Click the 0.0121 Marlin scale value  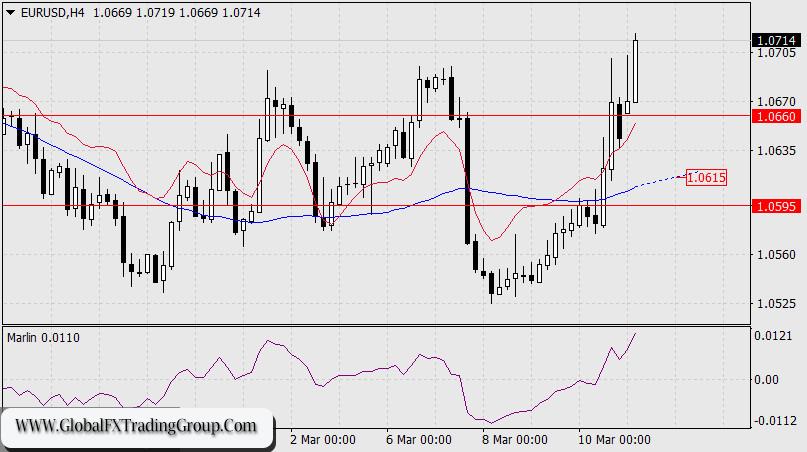point(773,336)
